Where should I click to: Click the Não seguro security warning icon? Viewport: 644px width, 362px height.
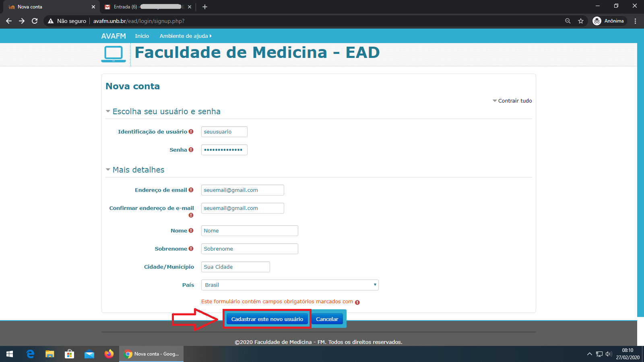coord(51,21)
